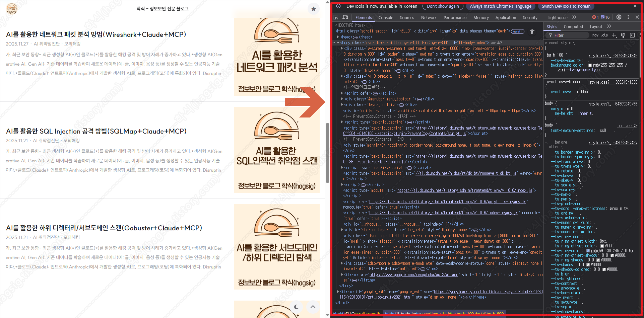Expand the div id="shortcutLayer" node
The image size is (644, 318).
[342, 230]
